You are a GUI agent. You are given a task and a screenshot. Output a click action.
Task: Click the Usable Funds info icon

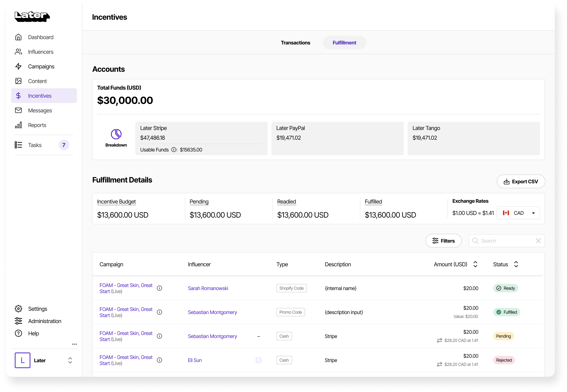click(x=174, y=150)
